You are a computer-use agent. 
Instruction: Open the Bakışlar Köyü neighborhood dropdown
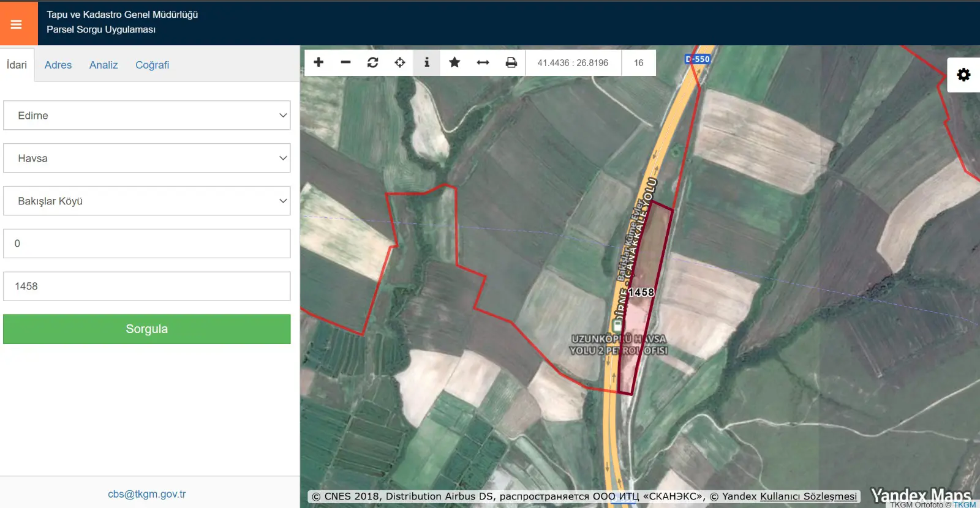click(x=147, y=201)
